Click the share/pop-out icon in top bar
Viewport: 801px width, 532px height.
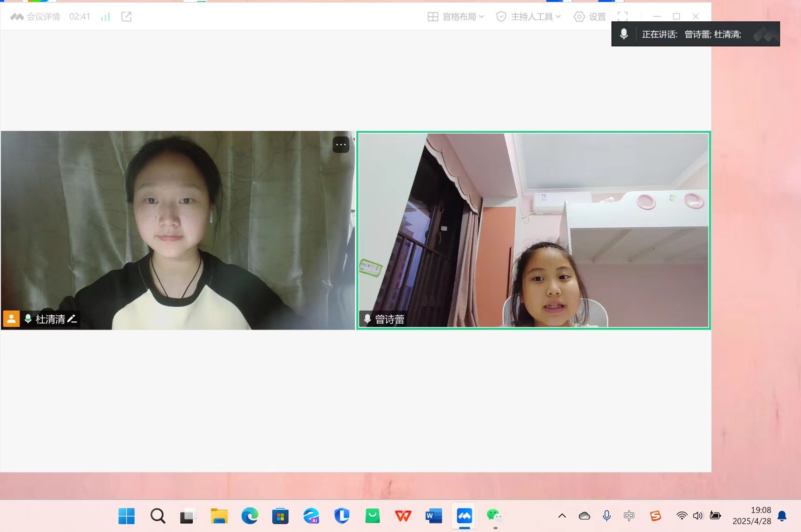coord(126,17)
